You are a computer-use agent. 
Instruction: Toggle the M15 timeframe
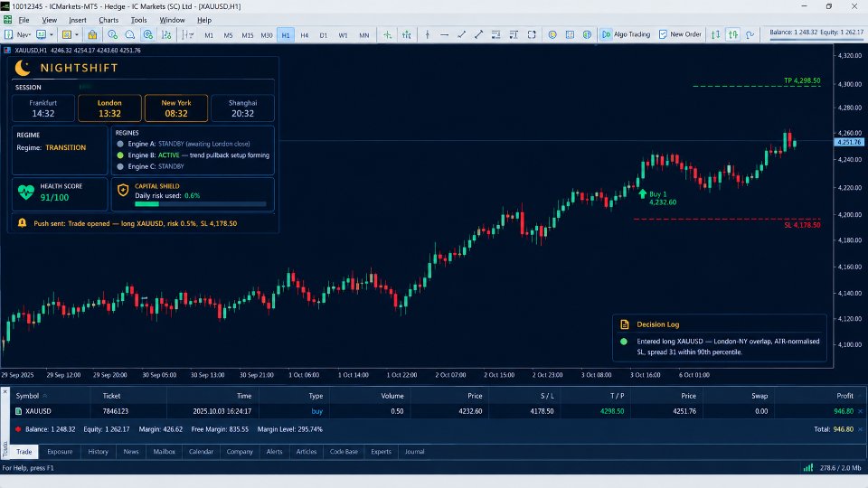click(x=248, y=35)
